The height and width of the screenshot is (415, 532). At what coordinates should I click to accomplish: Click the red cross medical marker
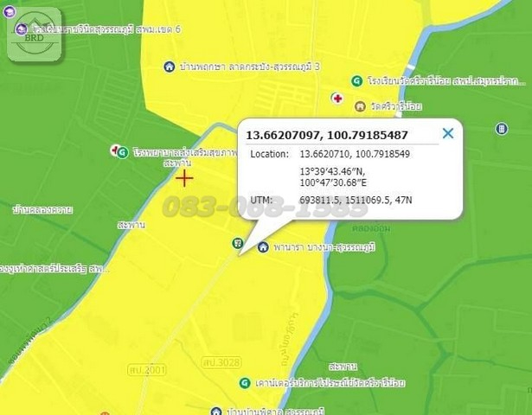coord(337,99)
